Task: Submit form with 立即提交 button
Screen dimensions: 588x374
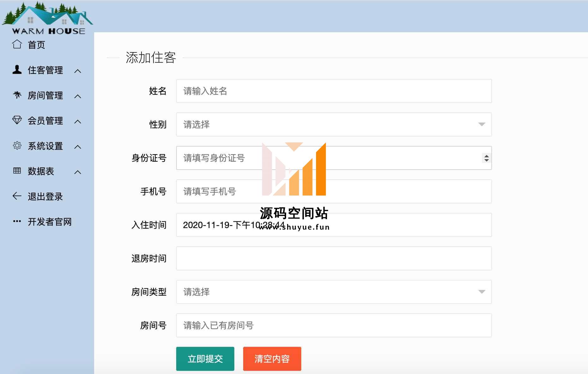Action: pyautogui.click(x=205, y=359)
